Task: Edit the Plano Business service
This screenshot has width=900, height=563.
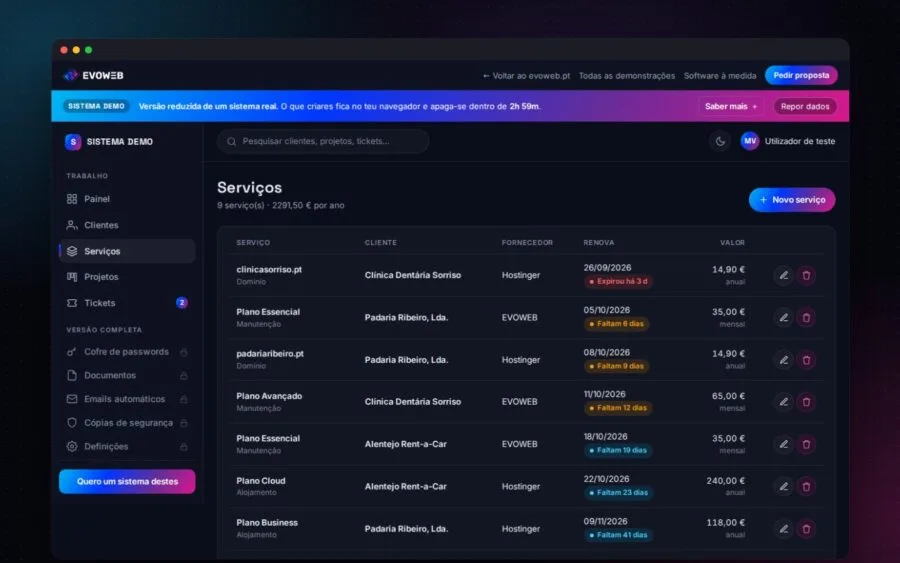Action: (783, 529)
